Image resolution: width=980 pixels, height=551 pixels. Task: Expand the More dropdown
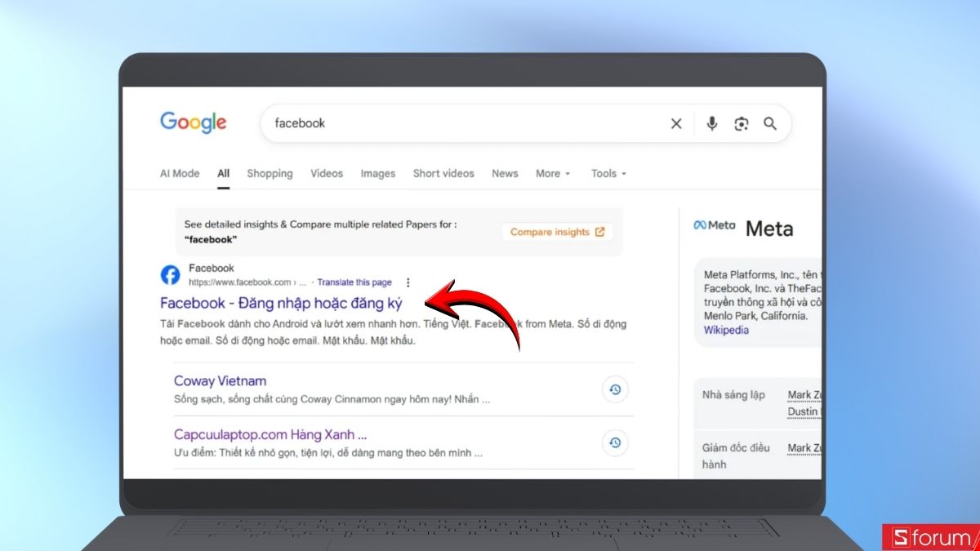(553, 173)
